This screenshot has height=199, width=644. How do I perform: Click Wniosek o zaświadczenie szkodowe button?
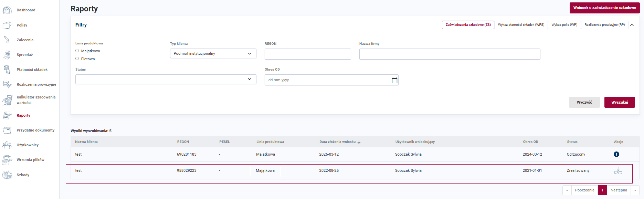coord(604,8)
